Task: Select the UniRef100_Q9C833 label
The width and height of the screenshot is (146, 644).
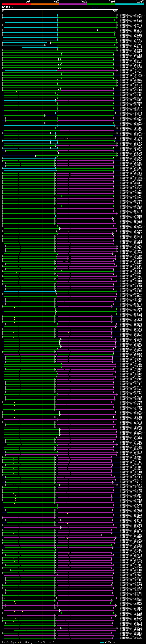Action: coord(131,339)
